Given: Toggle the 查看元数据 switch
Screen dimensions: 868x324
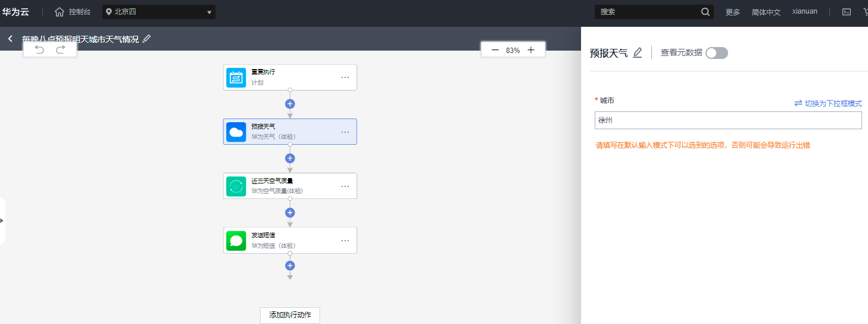Looking at the screenshot, I should point(717,53).
